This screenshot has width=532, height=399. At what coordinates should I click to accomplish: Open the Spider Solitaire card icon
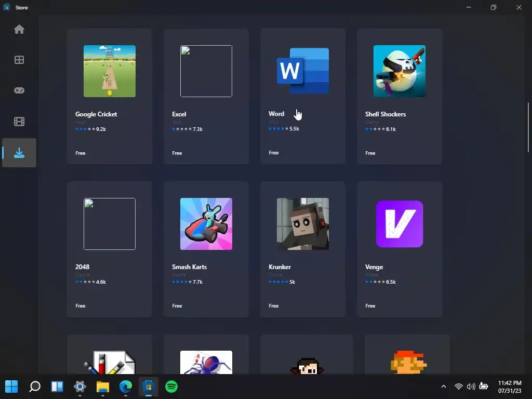206,362
